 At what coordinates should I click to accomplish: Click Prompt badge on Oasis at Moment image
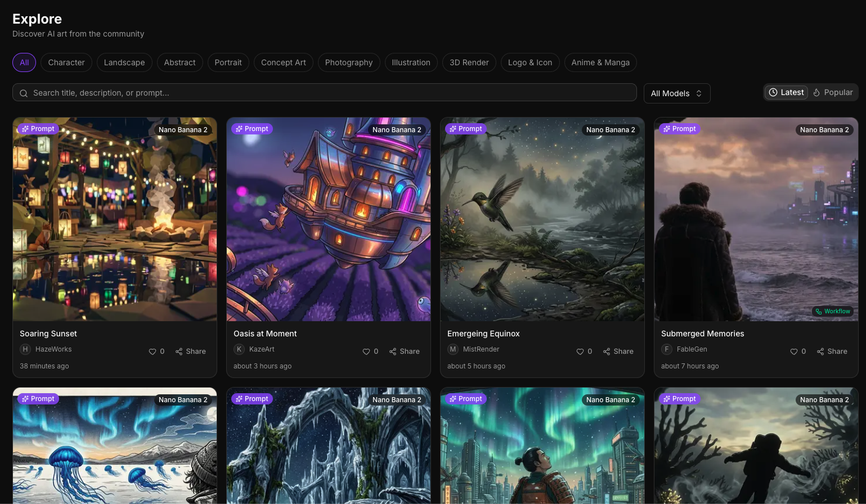point(252,129)
